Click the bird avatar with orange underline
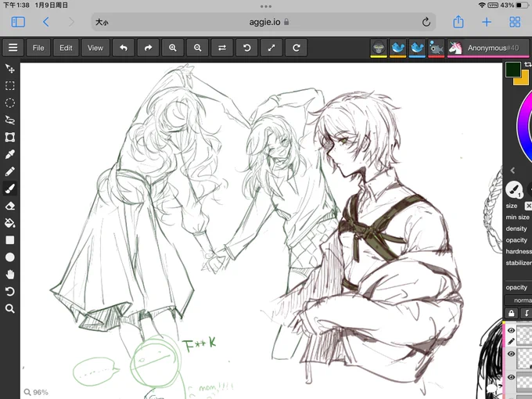 [397, 48]
